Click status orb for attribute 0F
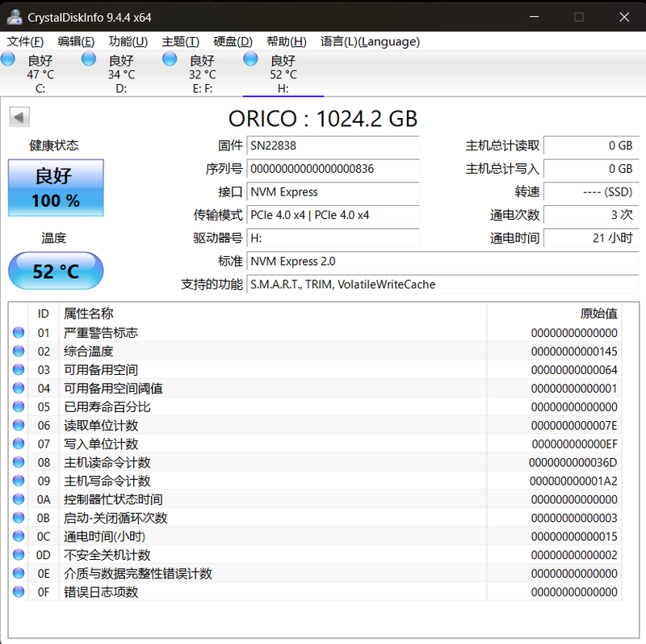The image size is (646, 644). pyautogui.click(x=19, y=591)
